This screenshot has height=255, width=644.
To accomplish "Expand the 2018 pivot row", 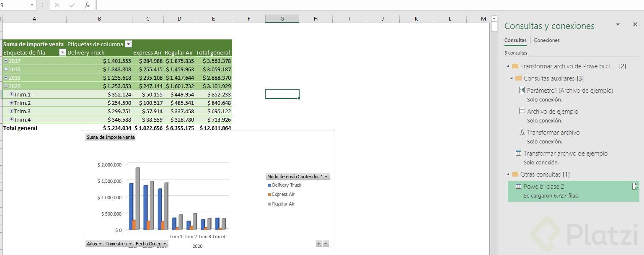I will (6, 69).
